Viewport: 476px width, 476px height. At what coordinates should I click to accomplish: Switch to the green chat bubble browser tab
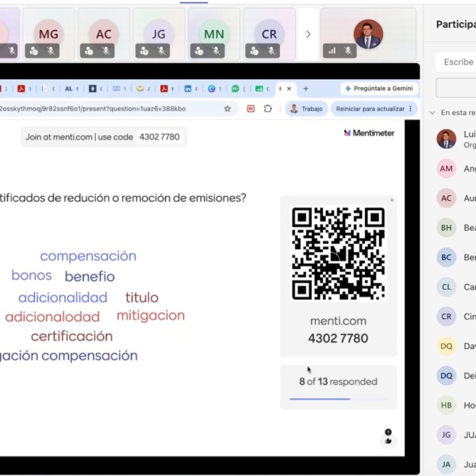tap(236, 89)
